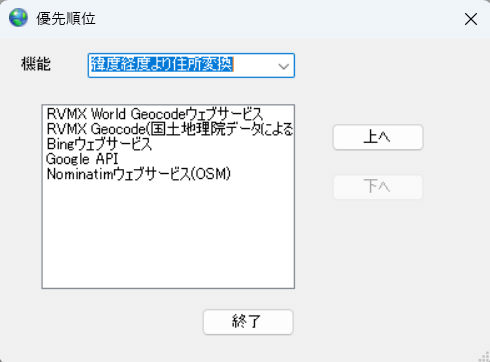Select Google API in the list
Viewport: 490px width, 362px height.
tap(168, 159)
